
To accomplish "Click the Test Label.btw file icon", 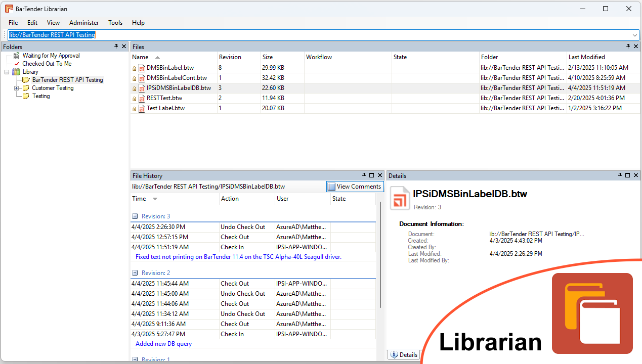I will [x=142, y=108].
